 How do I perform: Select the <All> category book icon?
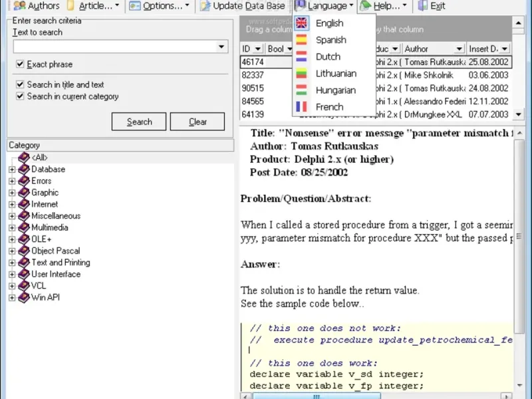pyautogui.click(x=24, y=158)
